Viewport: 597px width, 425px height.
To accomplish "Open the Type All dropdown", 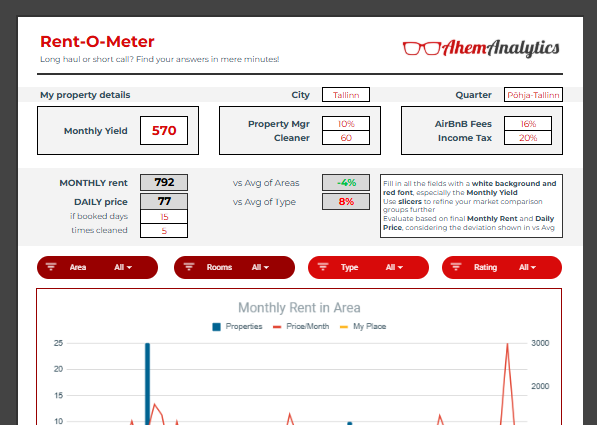I will tap(394, 267).
